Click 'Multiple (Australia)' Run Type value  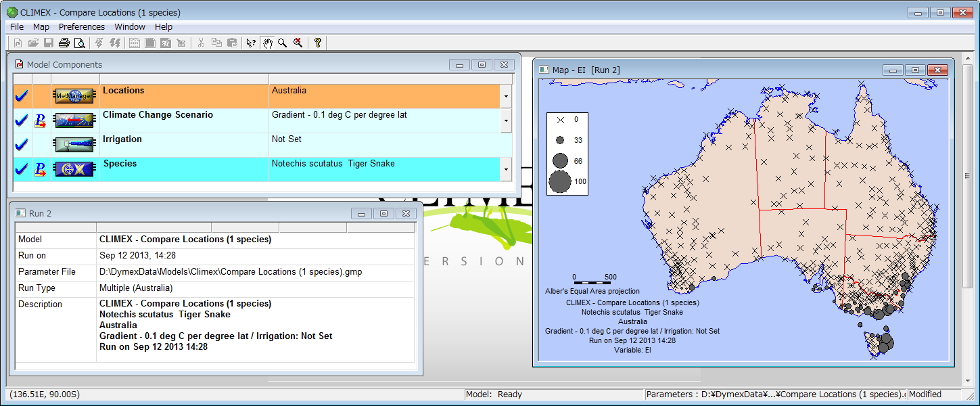tap(136, 288)
